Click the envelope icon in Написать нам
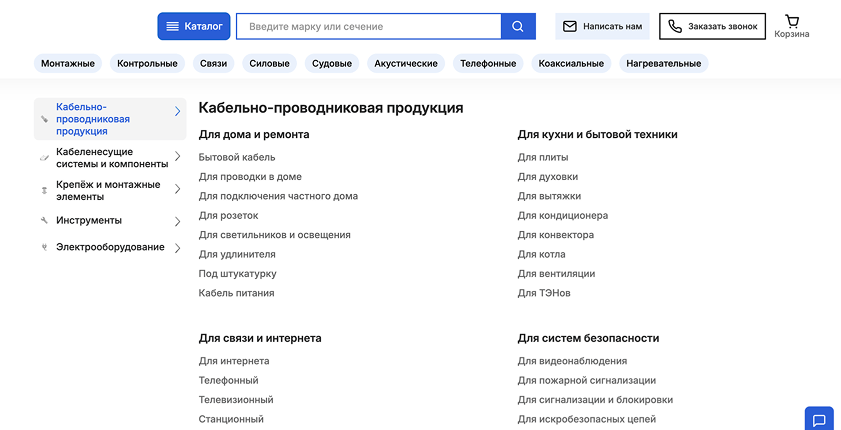This screenshot has height=430, width=841. point(570,26)
